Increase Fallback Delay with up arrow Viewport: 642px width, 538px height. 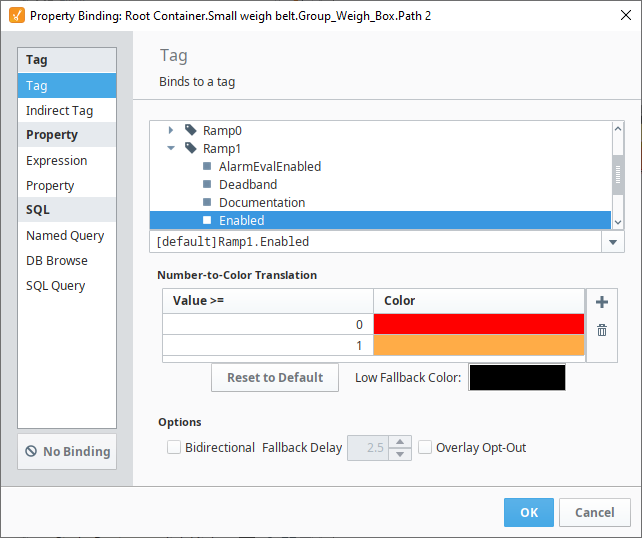[400, 442]
